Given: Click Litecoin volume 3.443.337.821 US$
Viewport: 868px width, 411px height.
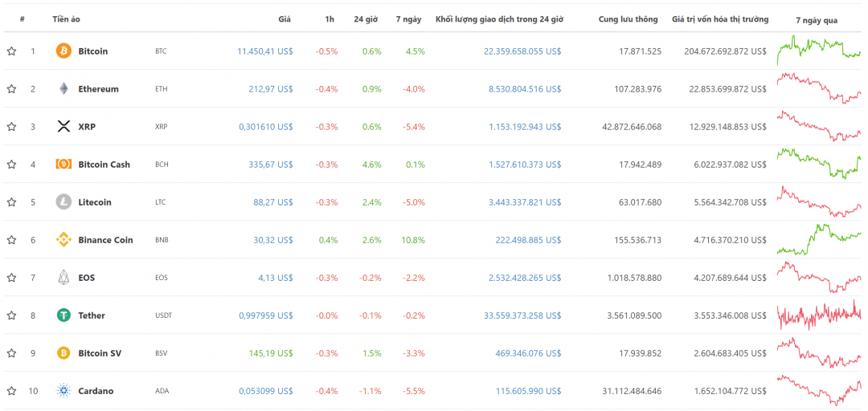Looking at the screenshot, I should click(525, 202).
